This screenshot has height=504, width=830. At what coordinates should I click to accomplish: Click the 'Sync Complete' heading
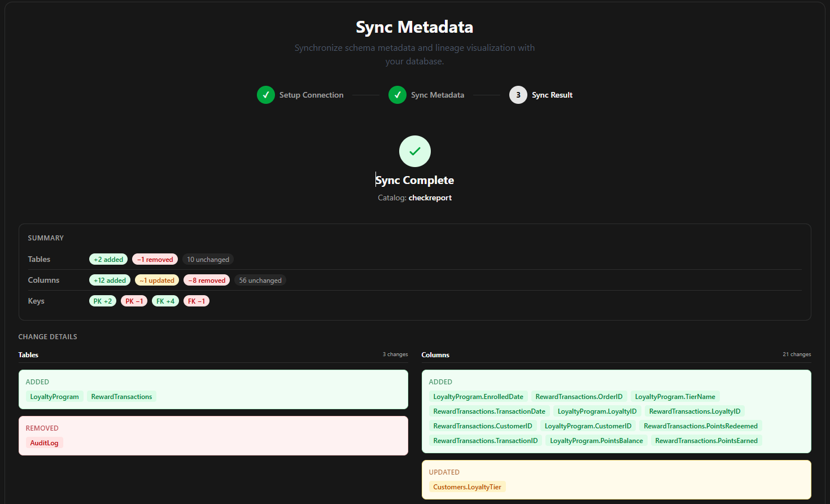(x=415, y=180)
